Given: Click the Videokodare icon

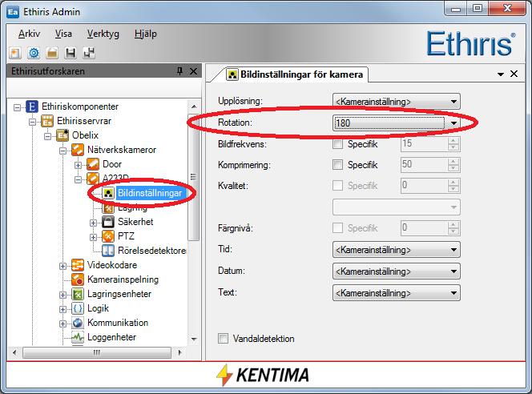Looking at the screenshot, I should 78,265.
